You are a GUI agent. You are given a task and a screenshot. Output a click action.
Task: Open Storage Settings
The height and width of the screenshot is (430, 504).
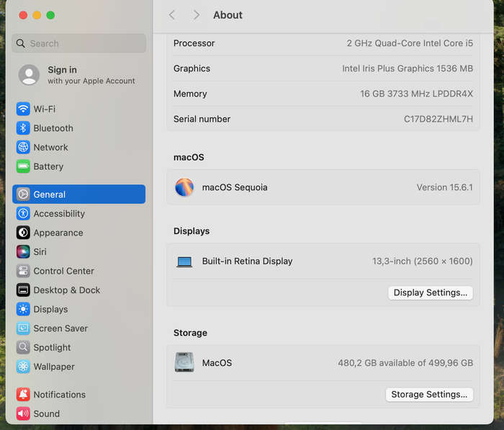pos(429,395)
